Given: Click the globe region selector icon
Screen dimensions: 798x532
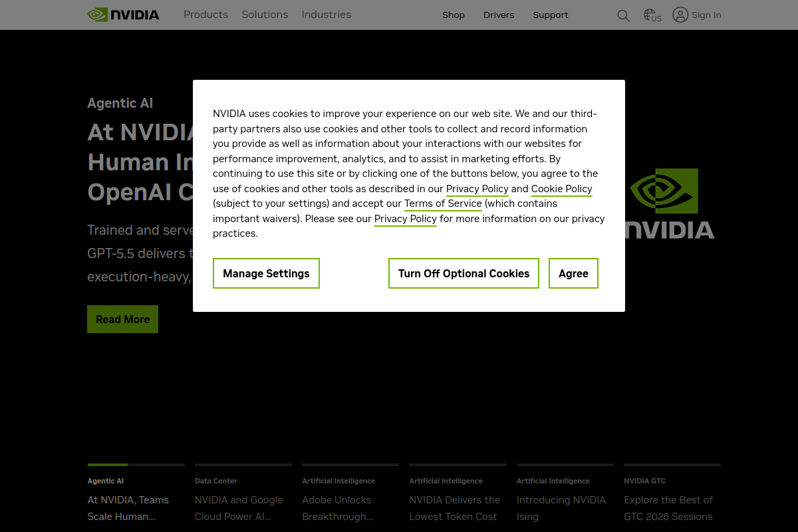Looking at the screenshot, I should coord(652,15).
